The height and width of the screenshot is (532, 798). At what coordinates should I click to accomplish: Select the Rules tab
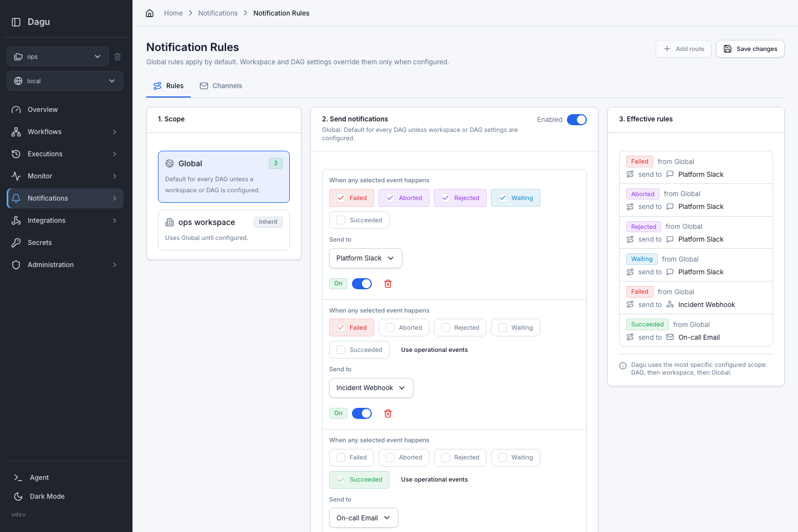pyautogui.click(x=168, y=86)
